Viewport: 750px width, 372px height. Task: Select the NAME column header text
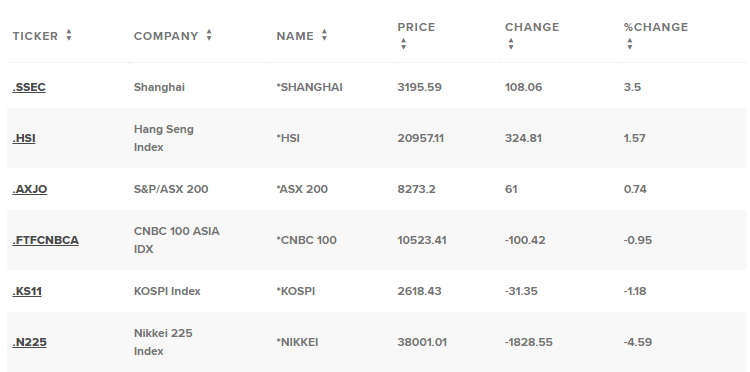(295, 36)
